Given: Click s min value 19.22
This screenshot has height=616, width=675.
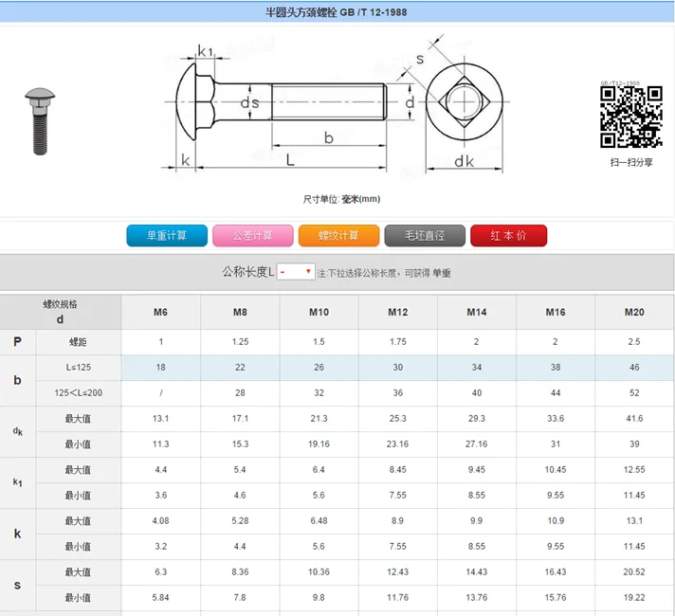Looking at the screenshot, I should point(634,597).
